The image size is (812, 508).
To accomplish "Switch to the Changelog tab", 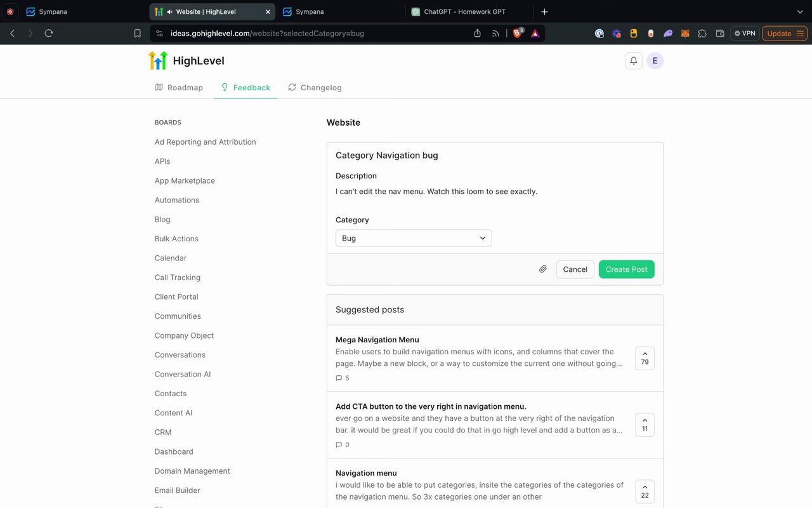I will 315,88.
